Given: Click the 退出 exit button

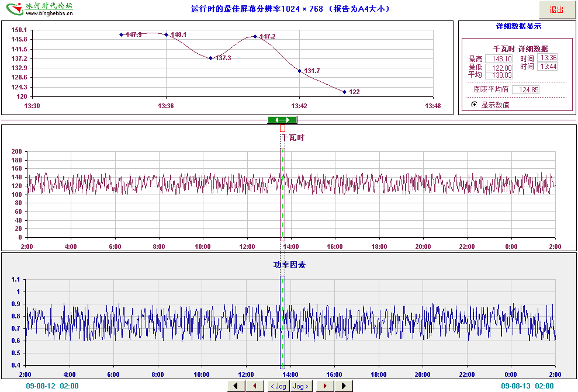Looking at the screenshot, I should click(556, 10).
